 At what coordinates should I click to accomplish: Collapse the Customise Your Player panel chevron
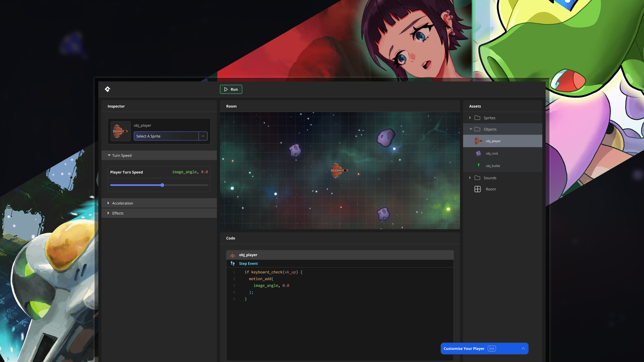pos(523,349)
